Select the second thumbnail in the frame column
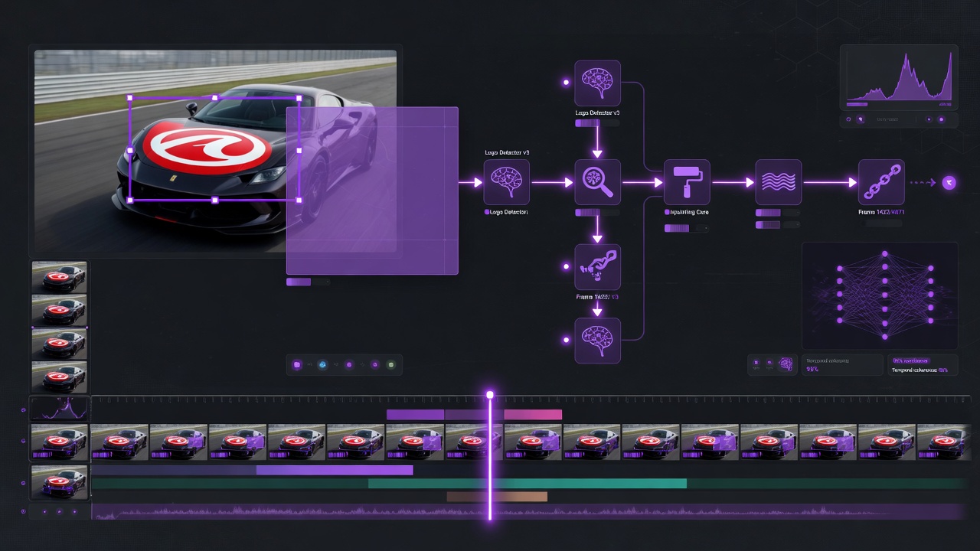Viewport: 980px width, 551px height. click(59, 311)
